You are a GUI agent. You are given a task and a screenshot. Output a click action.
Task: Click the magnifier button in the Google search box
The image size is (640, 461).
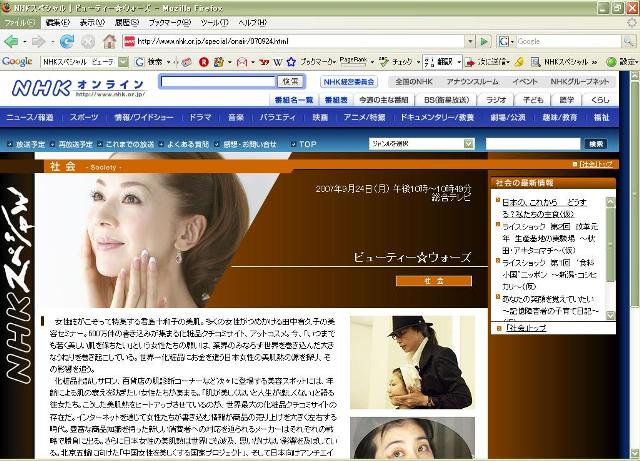(628, 41)
